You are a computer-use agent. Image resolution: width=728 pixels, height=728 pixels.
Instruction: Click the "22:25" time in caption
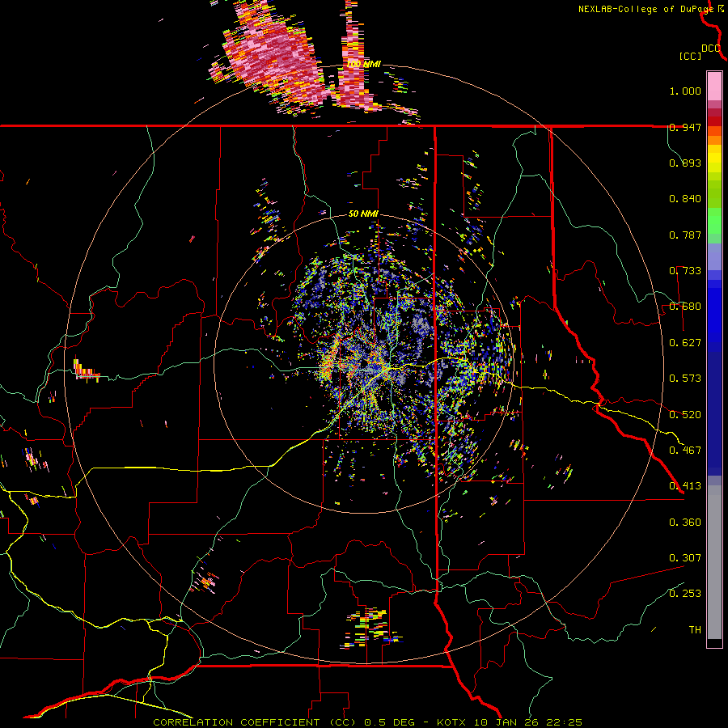564,722
